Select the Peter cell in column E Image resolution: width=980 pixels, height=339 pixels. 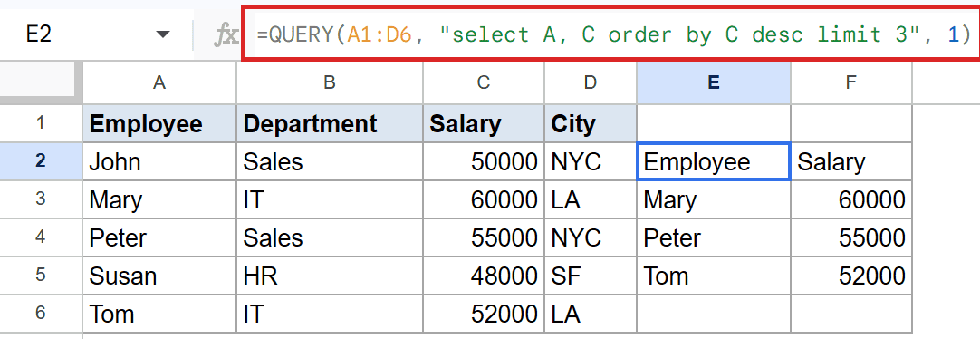click(x=713, y=237)
